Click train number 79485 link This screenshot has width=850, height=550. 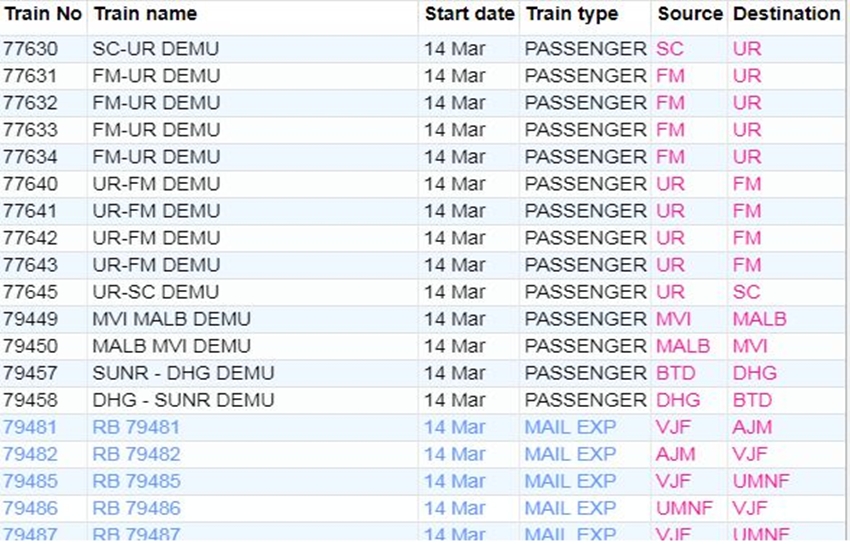[30, 481]
